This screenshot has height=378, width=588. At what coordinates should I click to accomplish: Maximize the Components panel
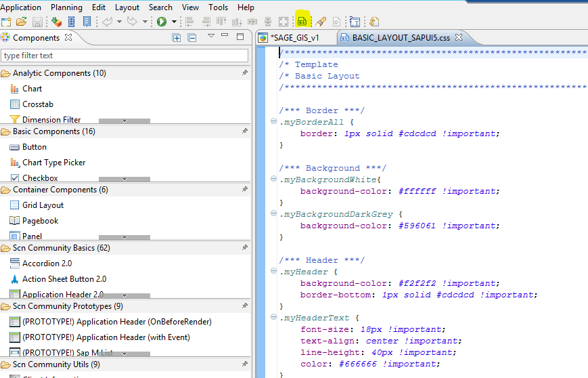(240, 37)
